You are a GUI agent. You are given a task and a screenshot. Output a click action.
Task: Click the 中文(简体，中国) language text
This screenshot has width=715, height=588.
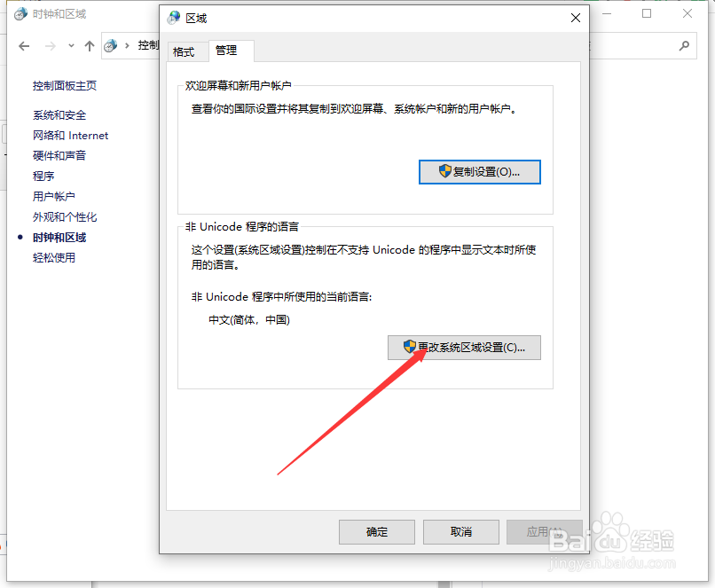click(249, 320)
